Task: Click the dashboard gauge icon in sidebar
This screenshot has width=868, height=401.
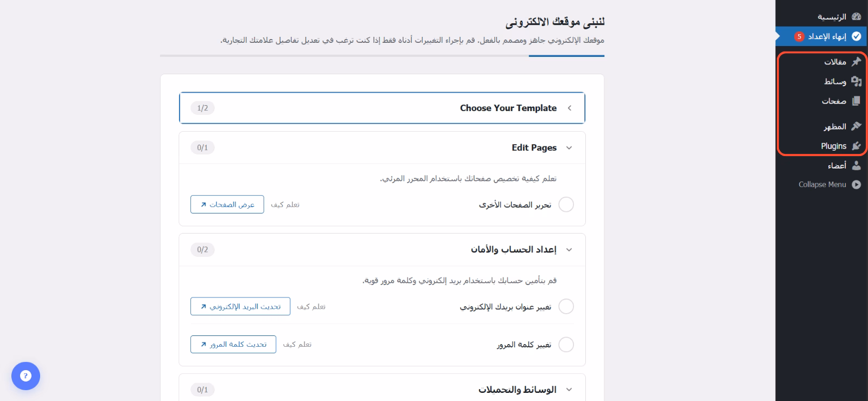Action: point(856,17)
